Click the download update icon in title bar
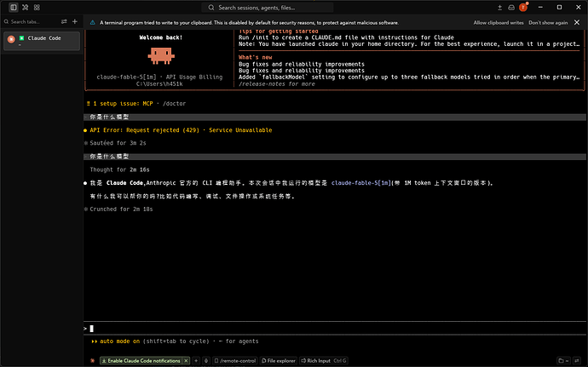Viewport: 588px width, 367px height. click(500, 8)
